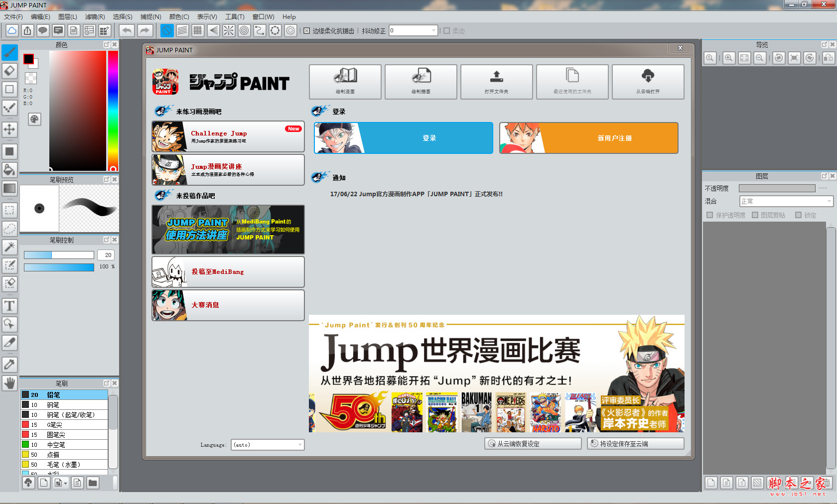The height and width of the screenshot is (504, 837).
Task: Open the dropdown button below brush list
Action: [x=61, y=483]
